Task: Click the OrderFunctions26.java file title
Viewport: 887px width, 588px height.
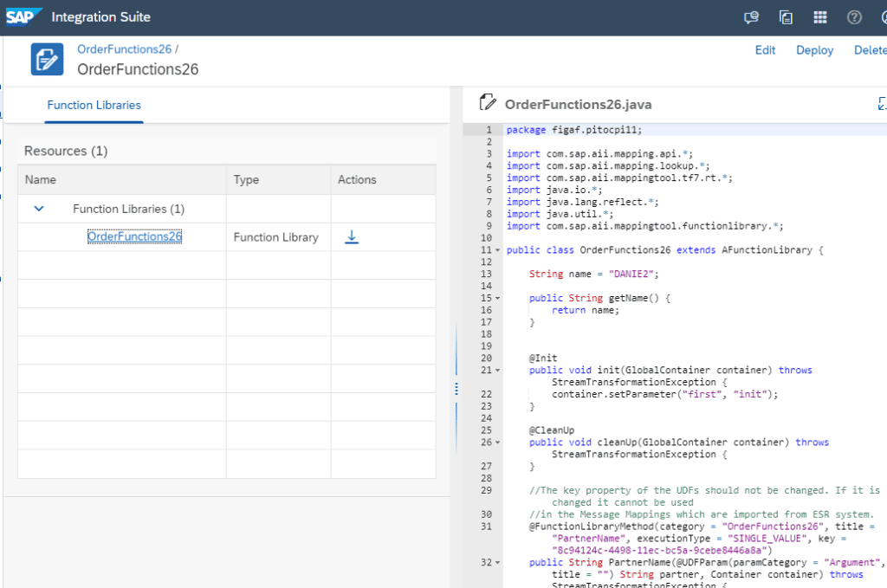Action: click(578, 105)
